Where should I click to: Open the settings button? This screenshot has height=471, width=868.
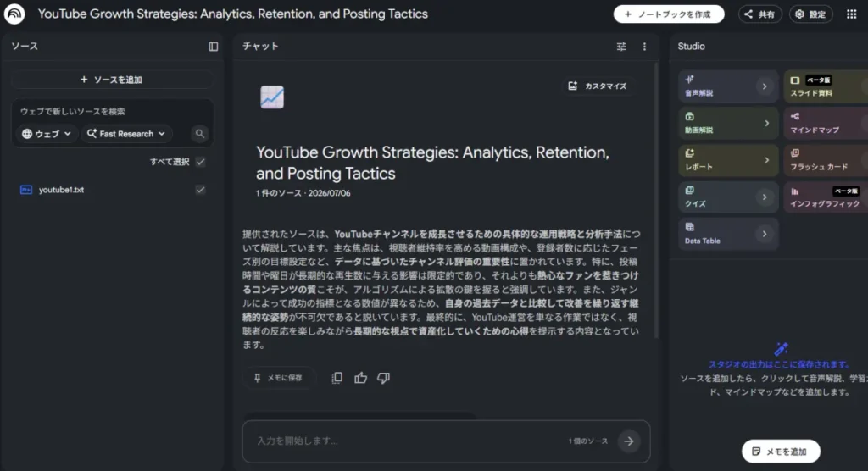[810, 14]
